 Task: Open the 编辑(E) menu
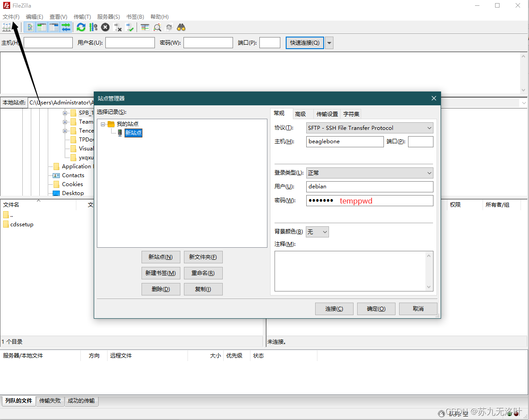[34, 17]
